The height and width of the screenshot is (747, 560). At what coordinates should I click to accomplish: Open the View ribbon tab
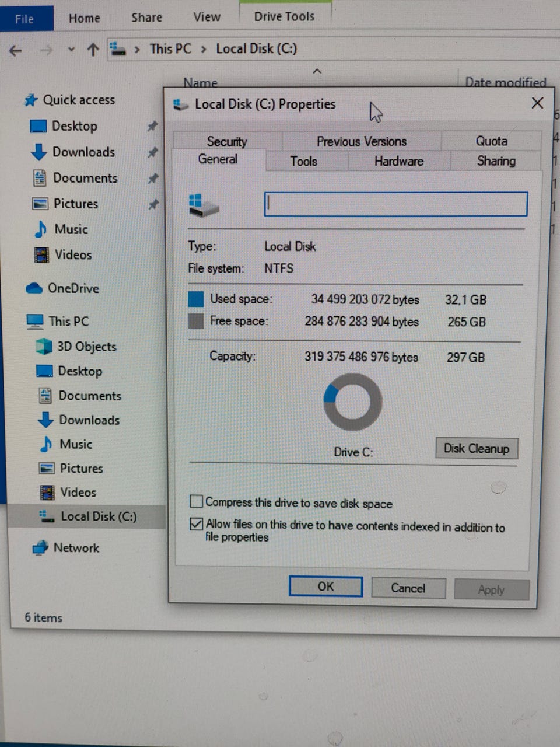206,17
